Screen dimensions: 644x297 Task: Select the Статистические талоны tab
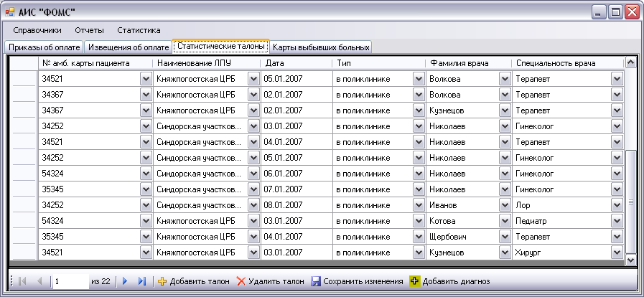pyautogui.click(x=221, y=47)
